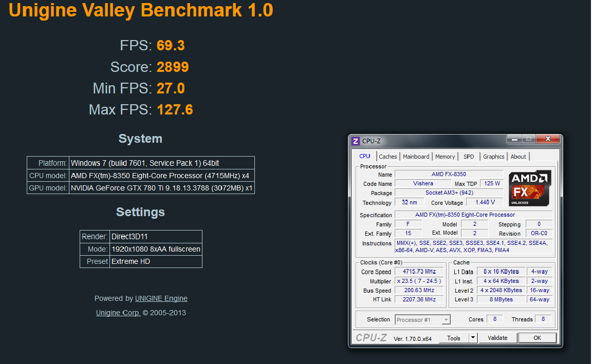Click the Threads count field

click(543, 319)
